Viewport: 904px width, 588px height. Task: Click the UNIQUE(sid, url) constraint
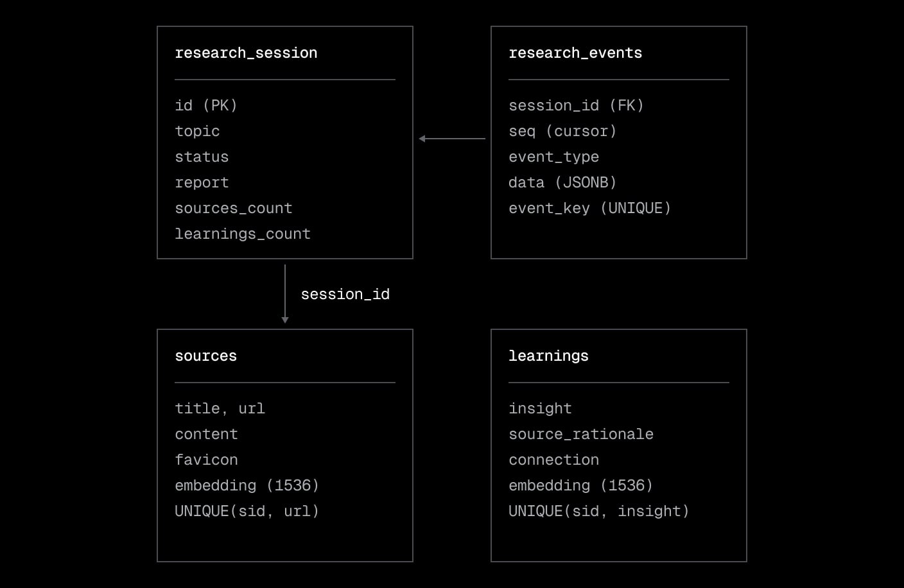point(247,512)
